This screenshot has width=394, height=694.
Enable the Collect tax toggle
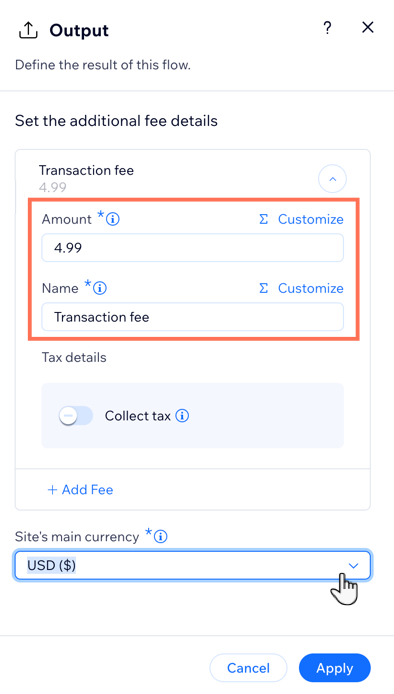(76, 416)
